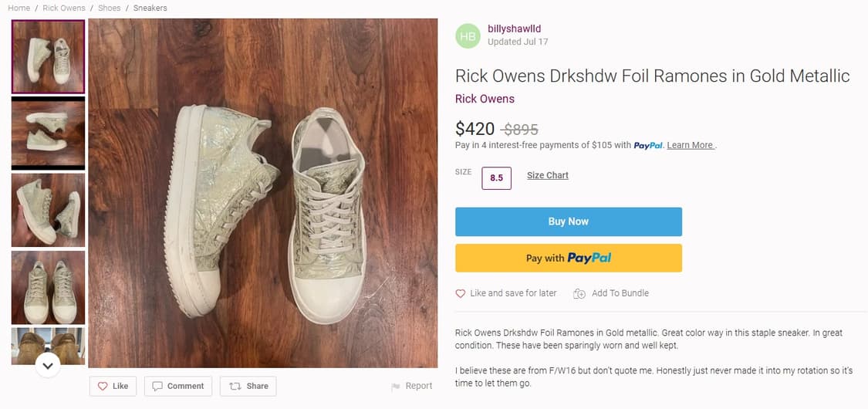Open the Size Chart
Viewport: 868px width, 409px height.
[548, 175]
